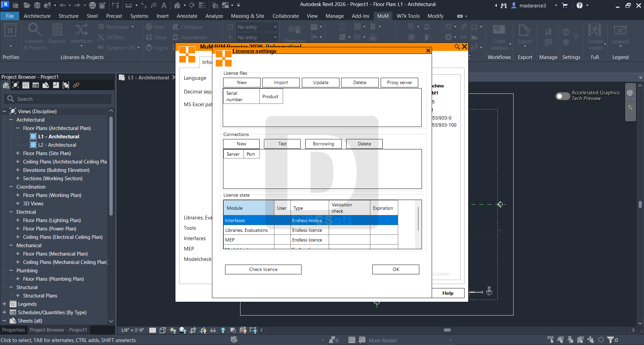Viewport: 644px width, 345px height.
Task: Click Temporary Hide/Isolate glasses icon
Action: pyautogui.click(x=213, y=330)
